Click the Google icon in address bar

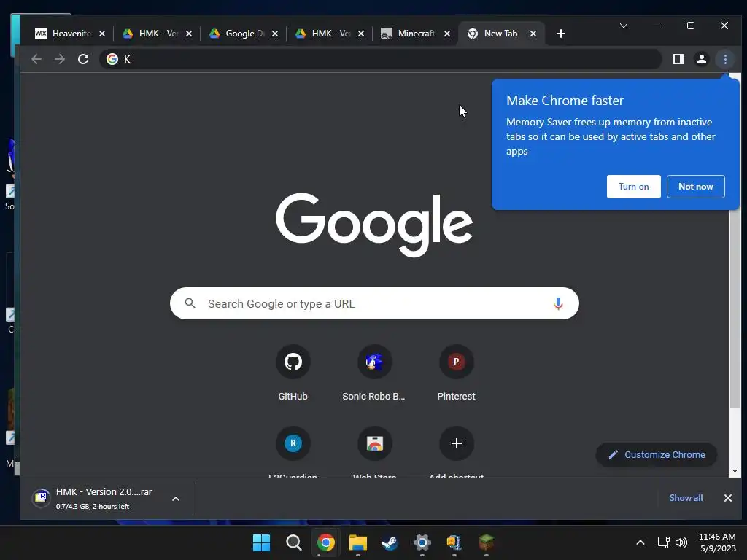[112, 59]
